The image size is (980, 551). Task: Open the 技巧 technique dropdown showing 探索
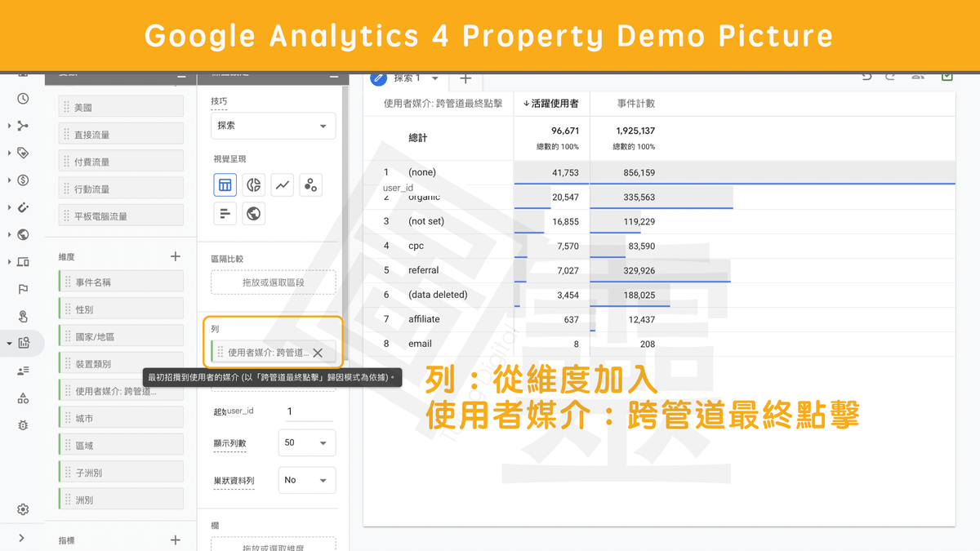[x=274, y=126]
